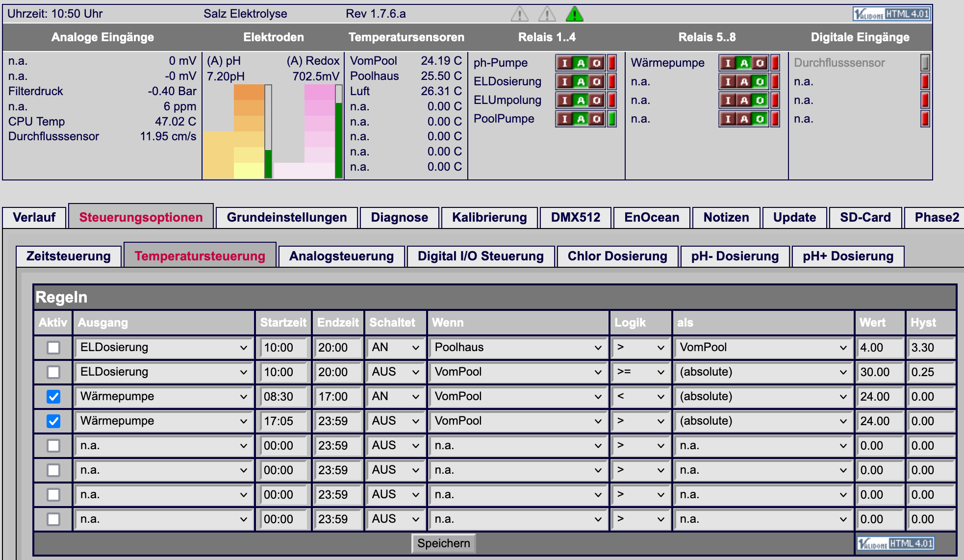This screenshot has width=964, height=560.
Task: Switch ph-Pumpe relay to O (off)
Action: [x=596, y=63]
